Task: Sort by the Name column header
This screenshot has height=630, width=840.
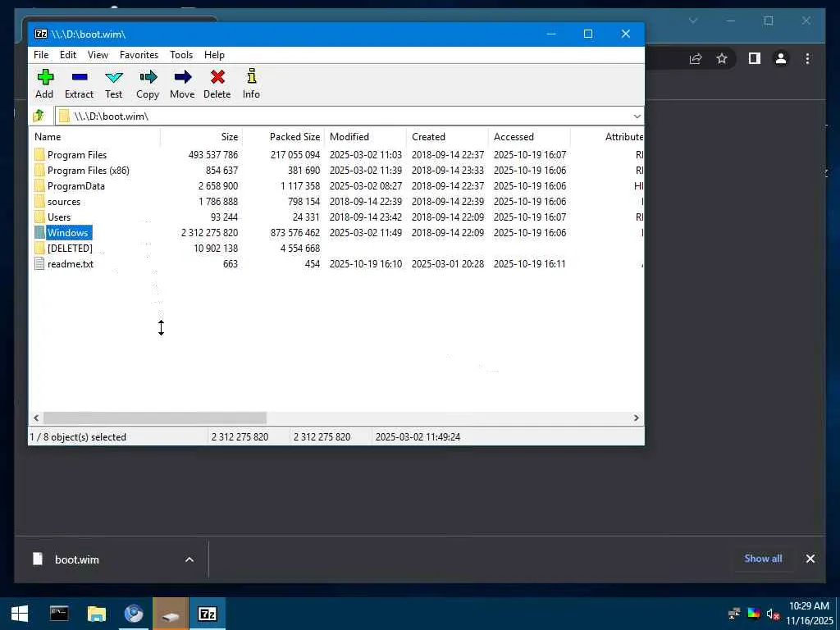Action: coord(96,137)
